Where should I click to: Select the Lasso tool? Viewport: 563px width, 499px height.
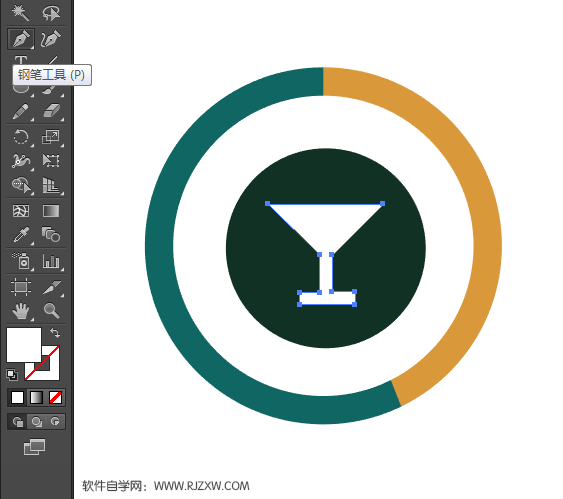pyautogui.click(x=51, y=13)
